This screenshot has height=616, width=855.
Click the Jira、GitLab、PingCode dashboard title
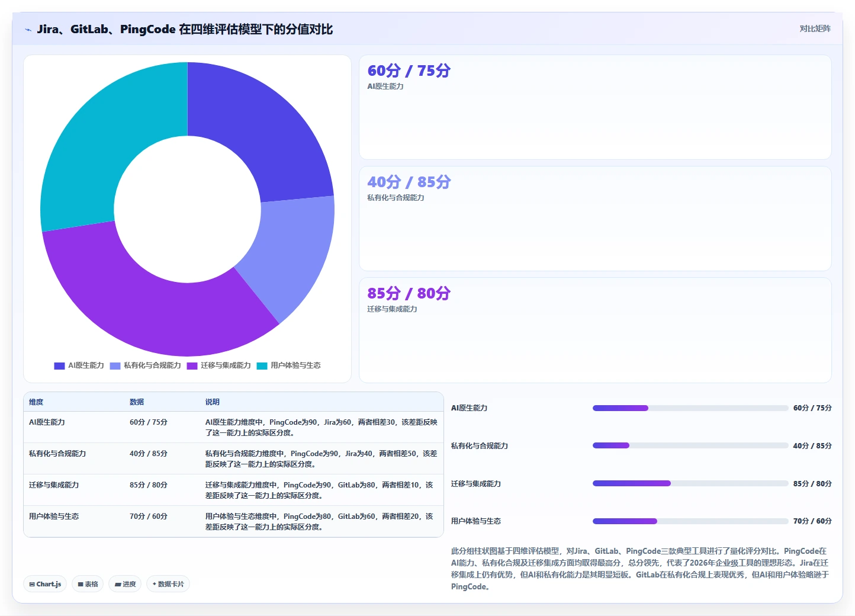(x=185, y=30)
